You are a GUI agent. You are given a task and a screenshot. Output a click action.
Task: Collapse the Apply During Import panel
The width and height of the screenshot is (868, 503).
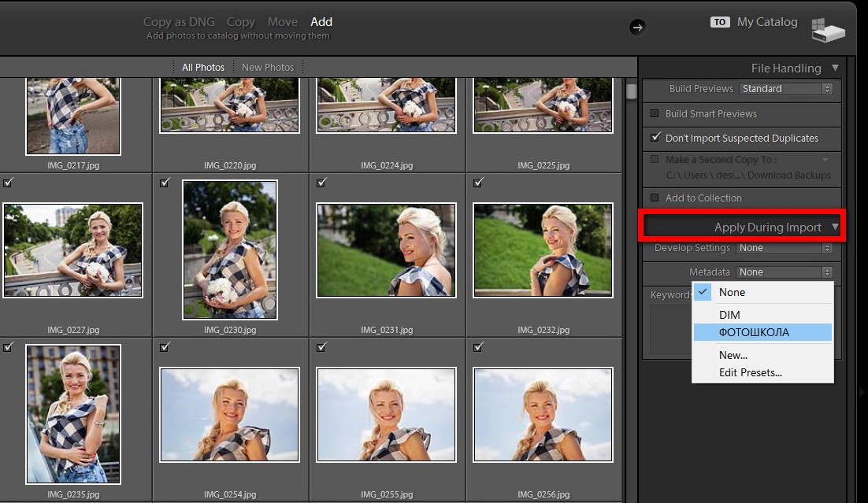coord(835,227)
